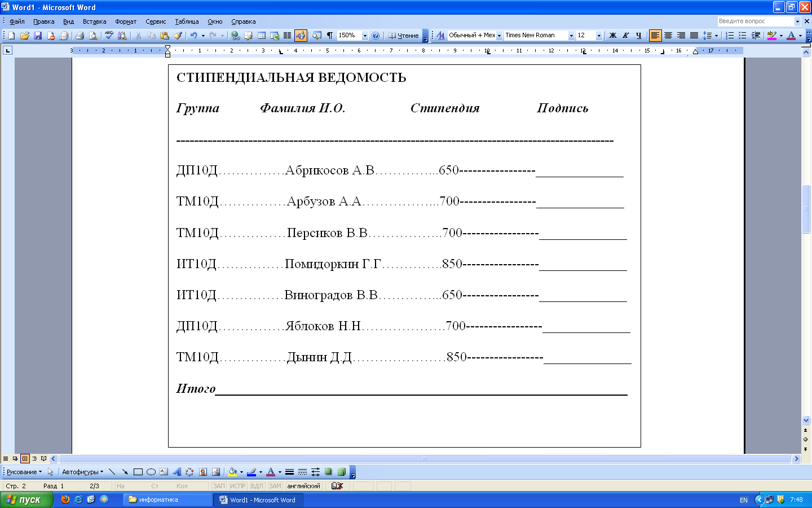Toggle the Drawing toolbar button
Image resolution: width=812 pixels, height=508 pixels.
click(x=301, y=36)
